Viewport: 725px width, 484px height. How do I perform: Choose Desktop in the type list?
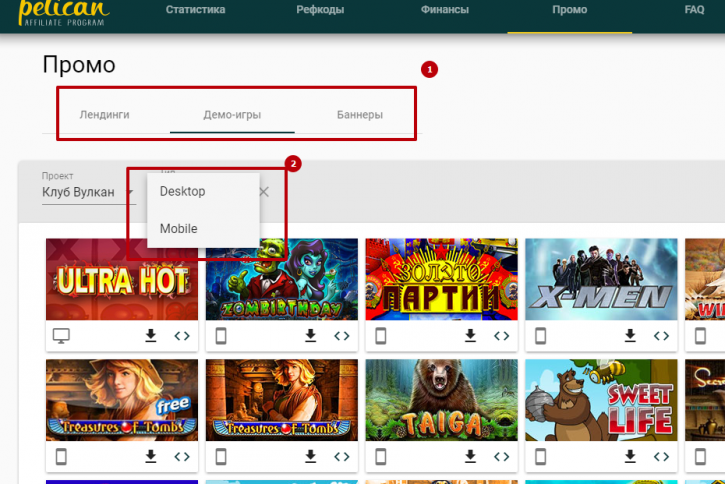pos(203,191)
